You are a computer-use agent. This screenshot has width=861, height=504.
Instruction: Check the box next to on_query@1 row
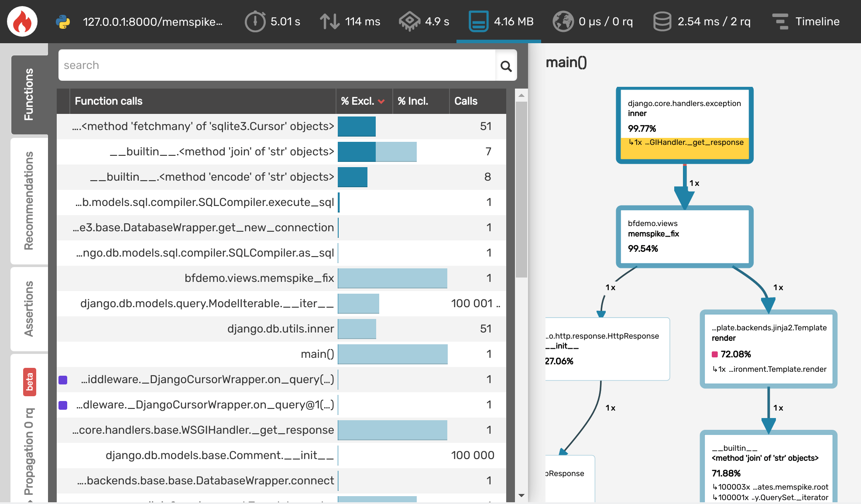(63, 405)
